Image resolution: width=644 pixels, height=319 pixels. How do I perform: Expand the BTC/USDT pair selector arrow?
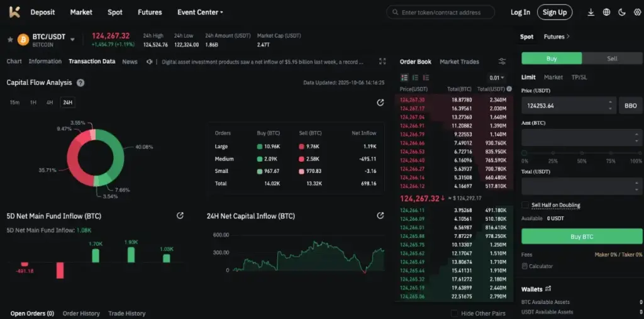click(x=72, y=40)
